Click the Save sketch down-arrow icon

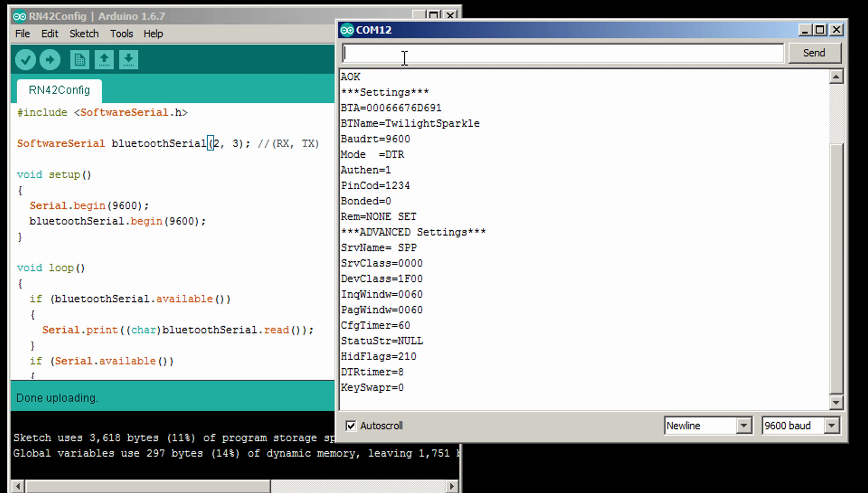[128, 60]
